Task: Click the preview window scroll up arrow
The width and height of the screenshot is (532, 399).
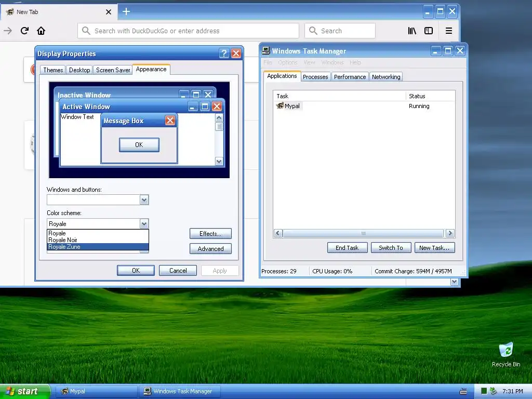Action: [219, 118]
